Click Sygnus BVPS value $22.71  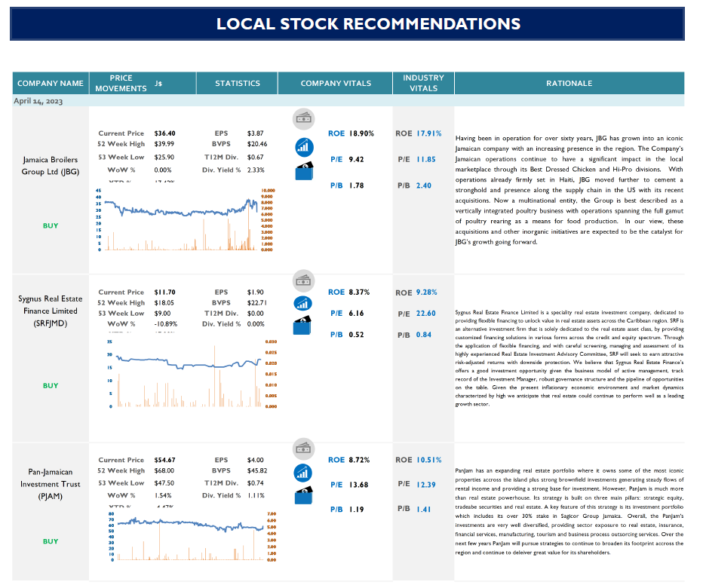click(257, 303)
